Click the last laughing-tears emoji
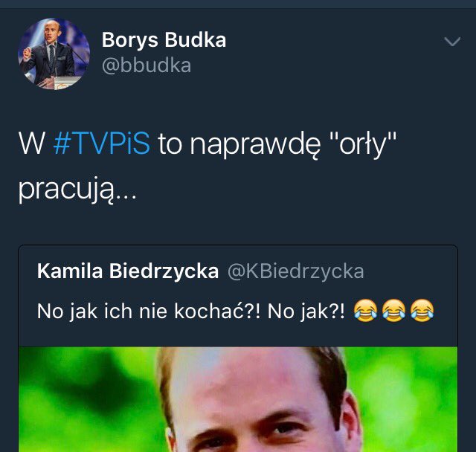This screenshot has height=452, width=476. (422, 310)
